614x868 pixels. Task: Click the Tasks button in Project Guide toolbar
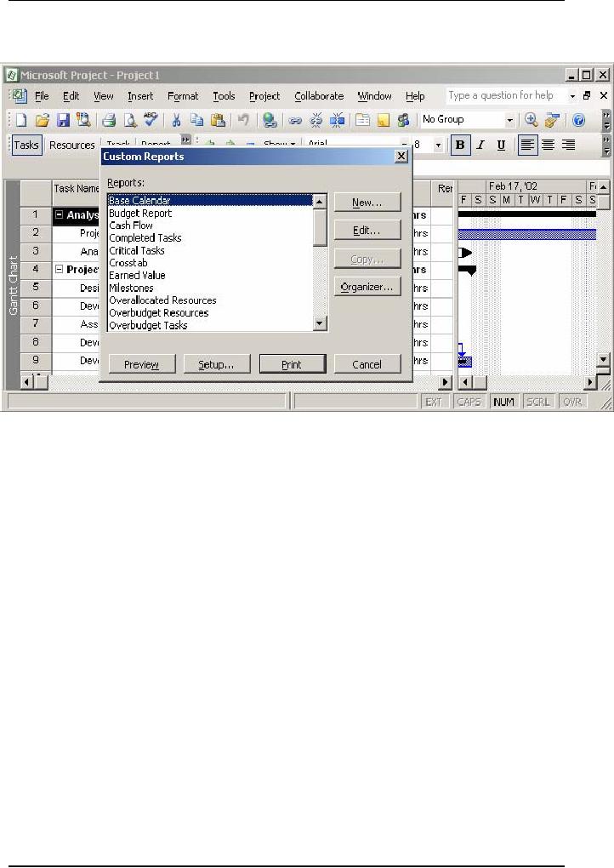26,145
